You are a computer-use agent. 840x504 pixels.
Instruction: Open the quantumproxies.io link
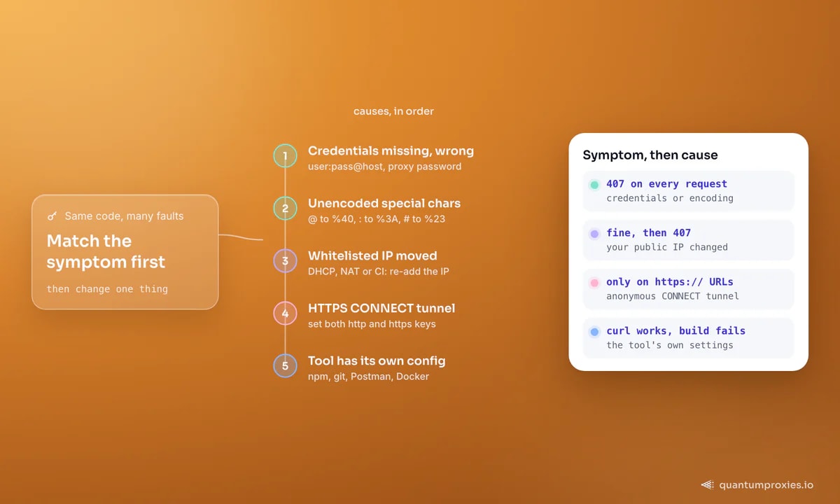tap(766, 484)
